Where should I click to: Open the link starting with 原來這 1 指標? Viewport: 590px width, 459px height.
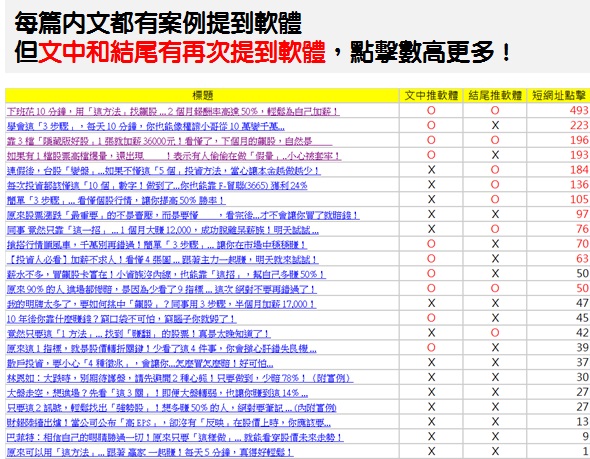[x=161, y=349]
